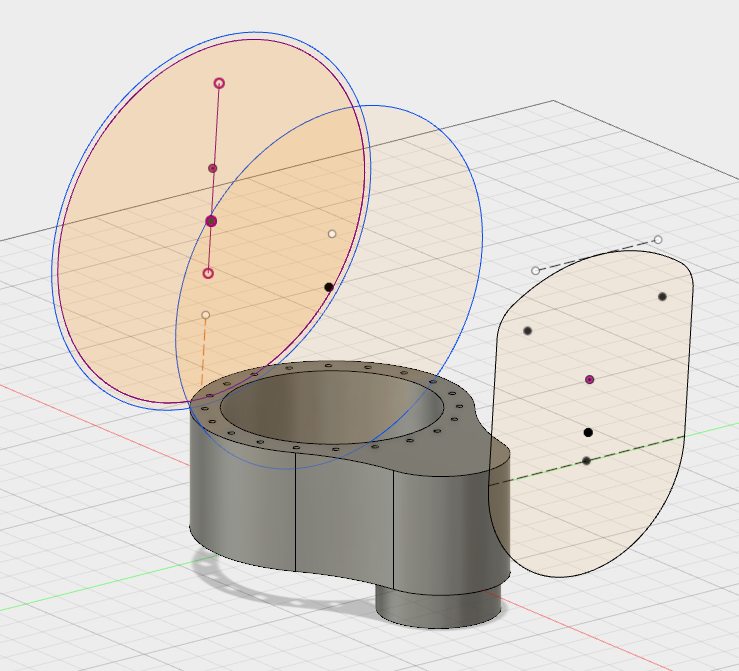Click the small magenta point between the top endpoint and circle center
739x671 pixels.
213,168
